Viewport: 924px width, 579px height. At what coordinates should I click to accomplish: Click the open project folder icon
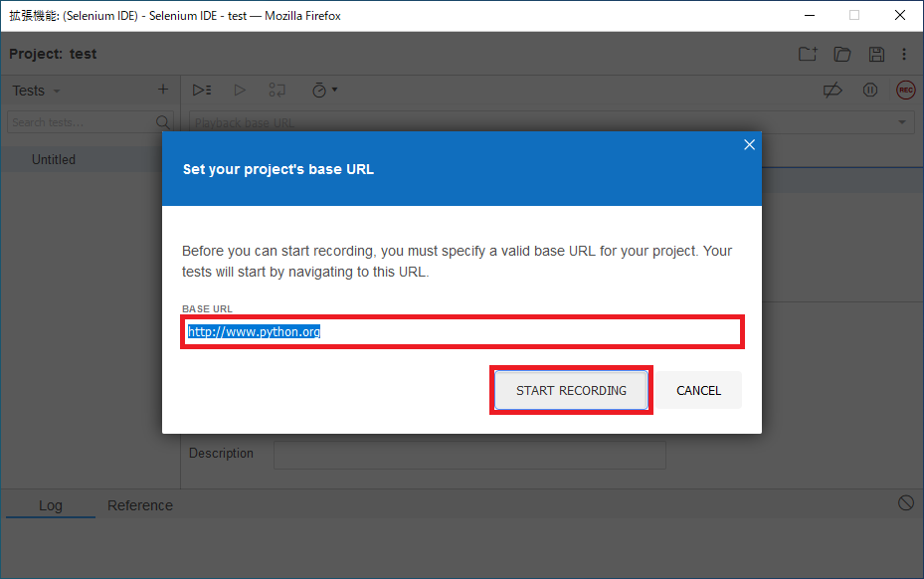coord(842,55)
